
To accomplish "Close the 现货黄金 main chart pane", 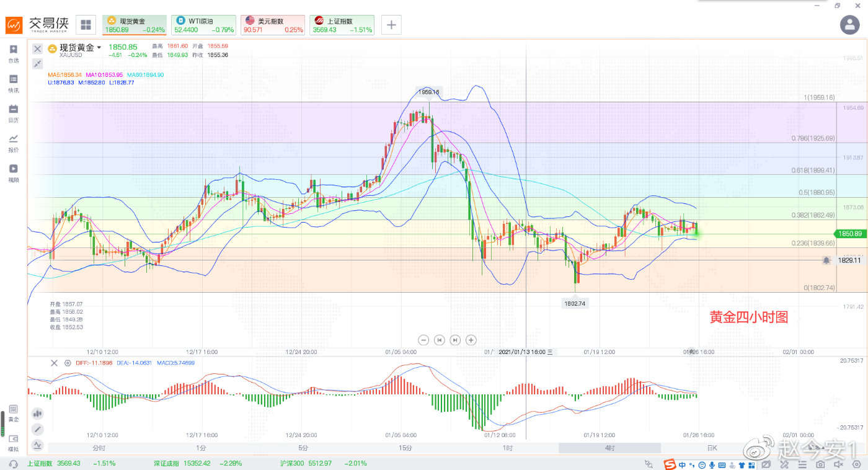I will point(37,48).
